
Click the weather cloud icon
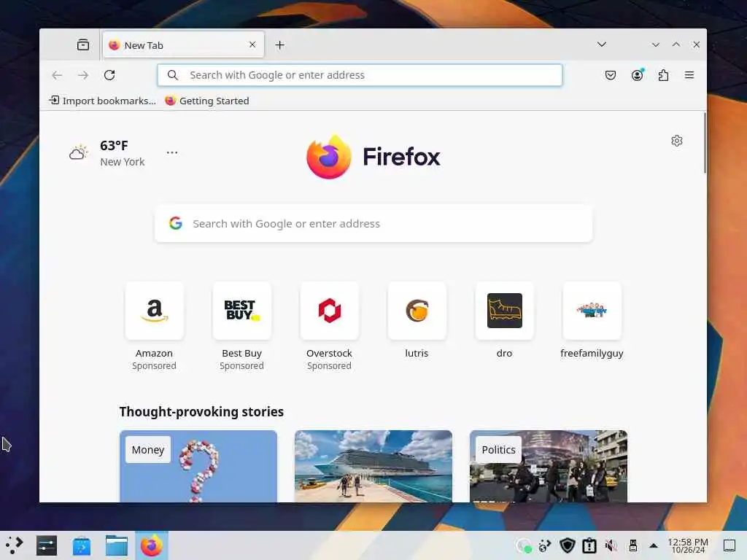(79, 152)
